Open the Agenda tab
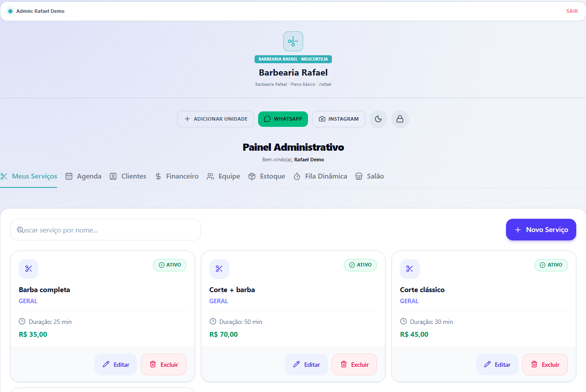The image size is (586, 392). click(83, 176)
